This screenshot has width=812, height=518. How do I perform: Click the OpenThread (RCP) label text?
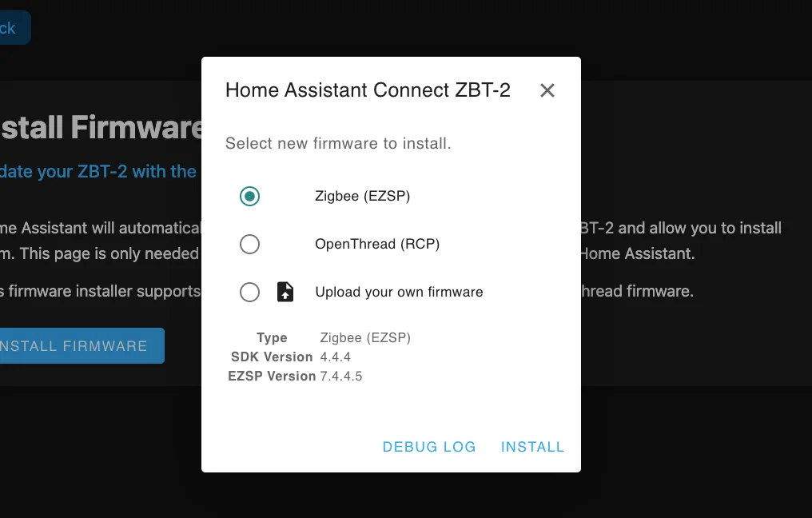coord(377,244)
